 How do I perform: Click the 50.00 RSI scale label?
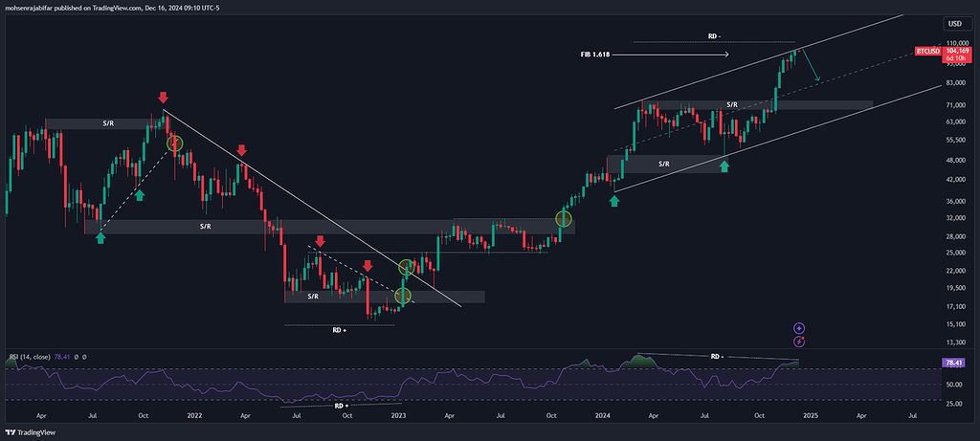click(x=953, y=385)
